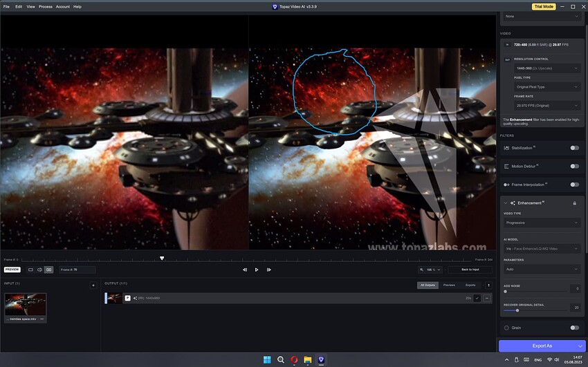588x367 pixels.
Task: Click the PREVIEW button
Action: point(12,270)
